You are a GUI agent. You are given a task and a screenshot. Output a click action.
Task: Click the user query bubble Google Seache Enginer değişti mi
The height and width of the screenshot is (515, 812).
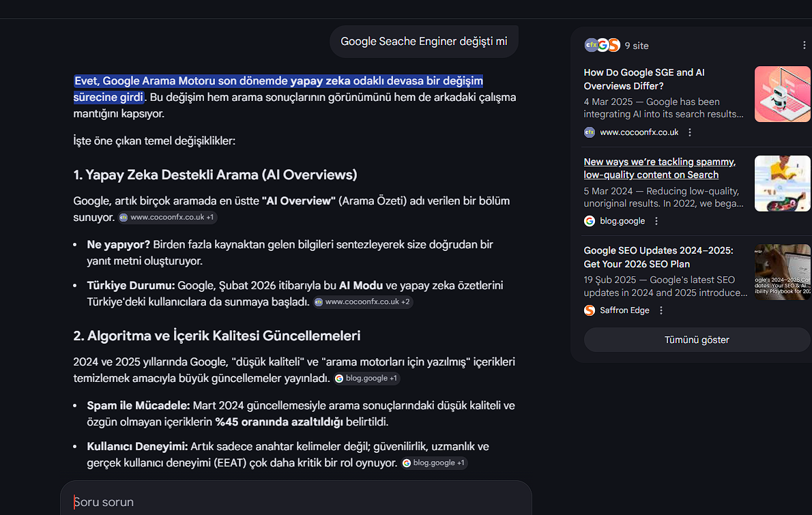(x=424, y=42)
